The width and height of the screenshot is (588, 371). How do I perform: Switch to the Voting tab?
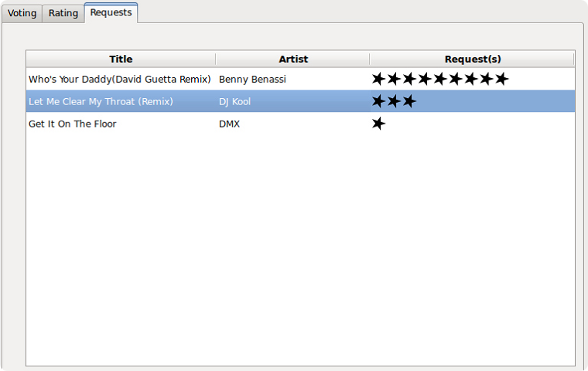(22, 13)
